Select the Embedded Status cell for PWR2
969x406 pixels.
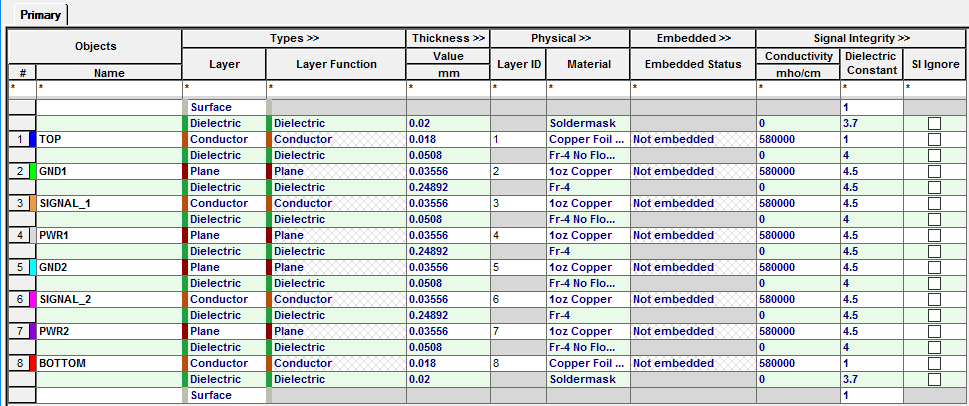pyautogui.click(x=693, y=331)
